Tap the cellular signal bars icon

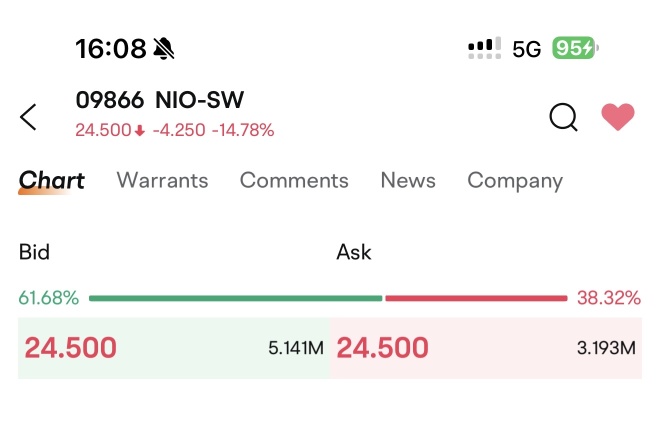tap(484, 48)
